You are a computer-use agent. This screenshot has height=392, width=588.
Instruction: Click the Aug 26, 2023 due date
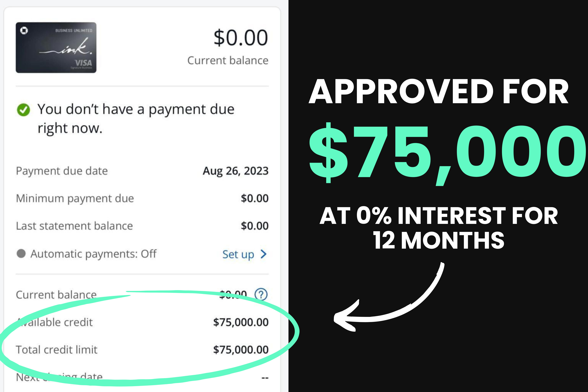click(235, 171)
